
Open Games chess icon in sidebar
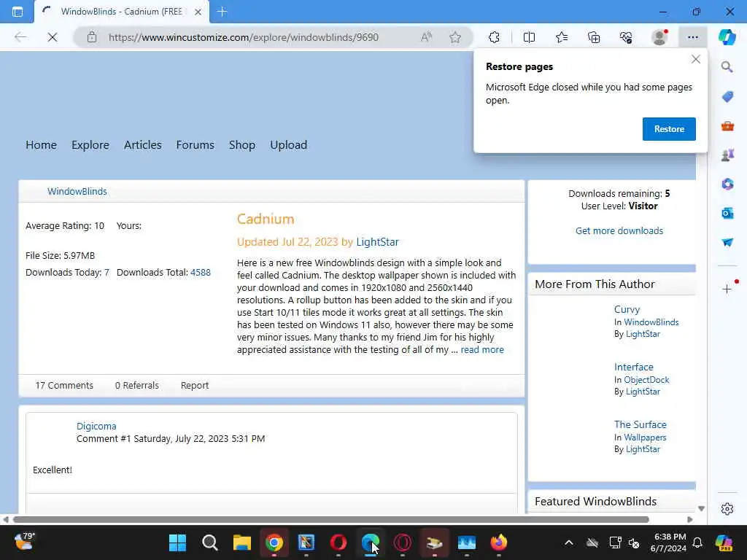pyautogui.click(x=727, y=155)
